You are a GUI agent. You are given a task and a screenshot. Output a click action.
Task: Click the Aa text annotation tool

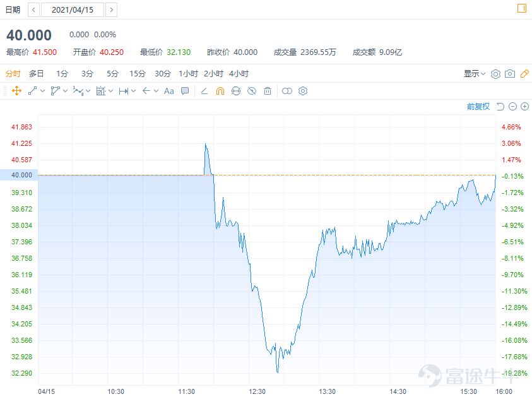pos(168,91)
